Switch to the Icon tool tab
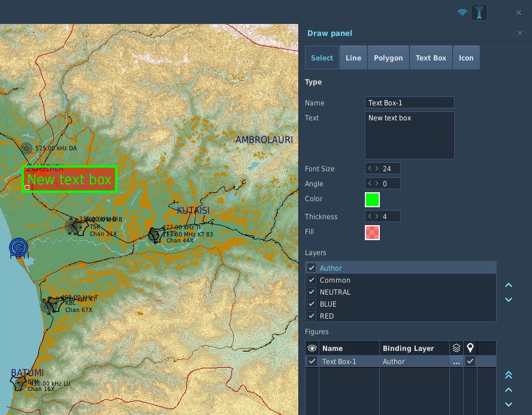The image size is (532, 415). [466, 57]
